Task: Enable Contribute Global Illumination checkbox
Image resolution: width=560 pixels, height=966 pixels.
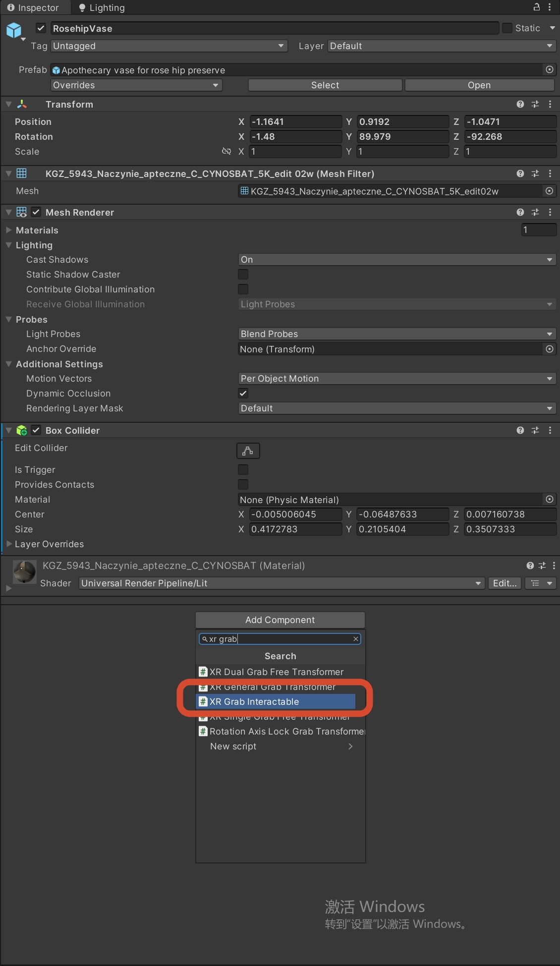Action: 243,289
